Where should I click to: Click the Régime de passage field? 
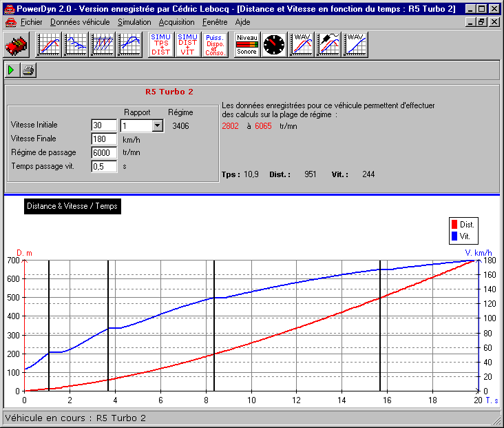(x=104, y=152)
